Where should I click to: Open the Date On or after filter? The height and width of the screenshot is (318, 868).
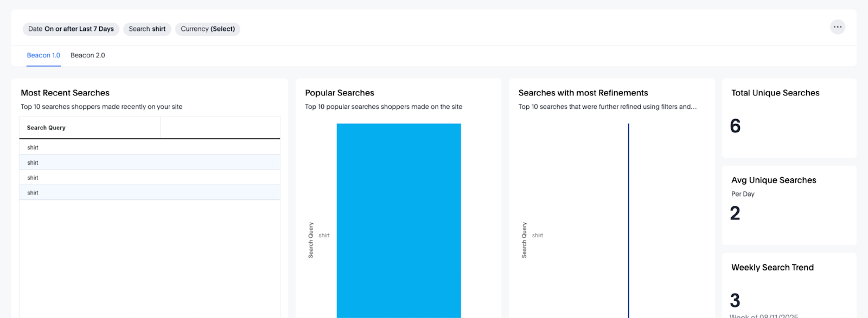(71, 29)
